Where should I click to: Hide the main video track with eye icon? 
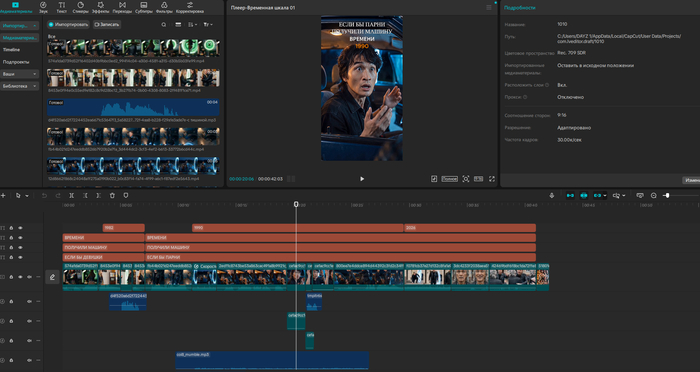(20, 277)
